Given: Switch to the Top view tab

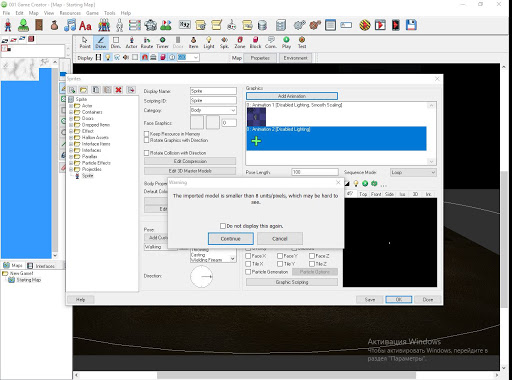Looking at the screenshot, I should click(363, 194).
